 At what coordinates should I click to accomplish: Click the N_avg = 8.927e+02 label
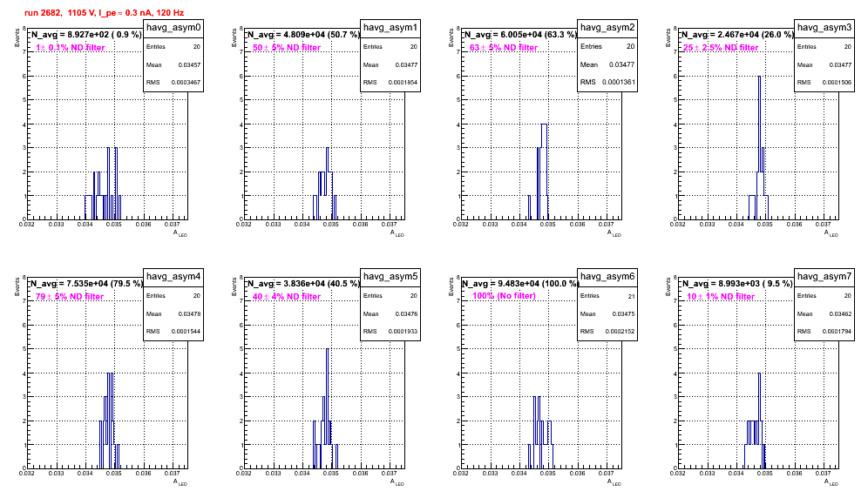click(x=85, y=34)
